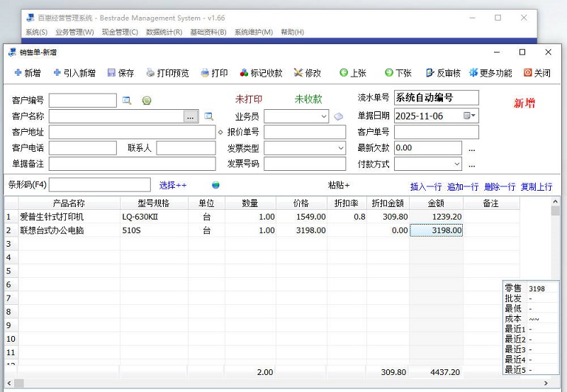Click diamond icon after 客户地址 field
This screenshot has width=567, height=392.
(220, 133)
